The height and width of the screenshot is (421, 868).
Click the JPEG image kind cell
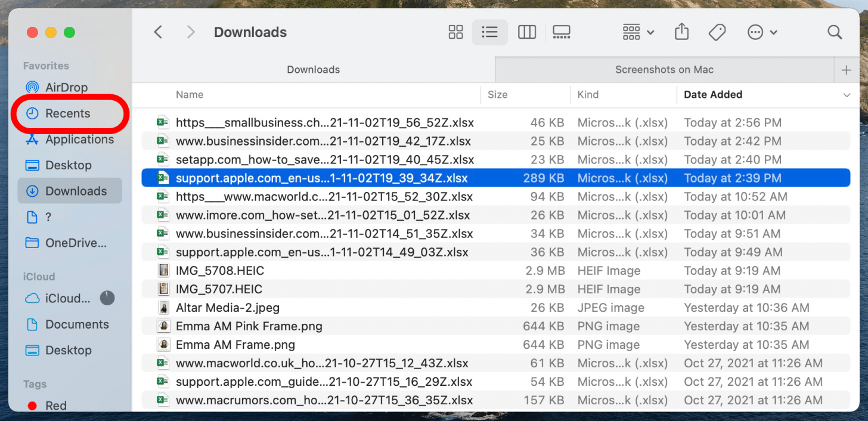click(x=611, y=308)
